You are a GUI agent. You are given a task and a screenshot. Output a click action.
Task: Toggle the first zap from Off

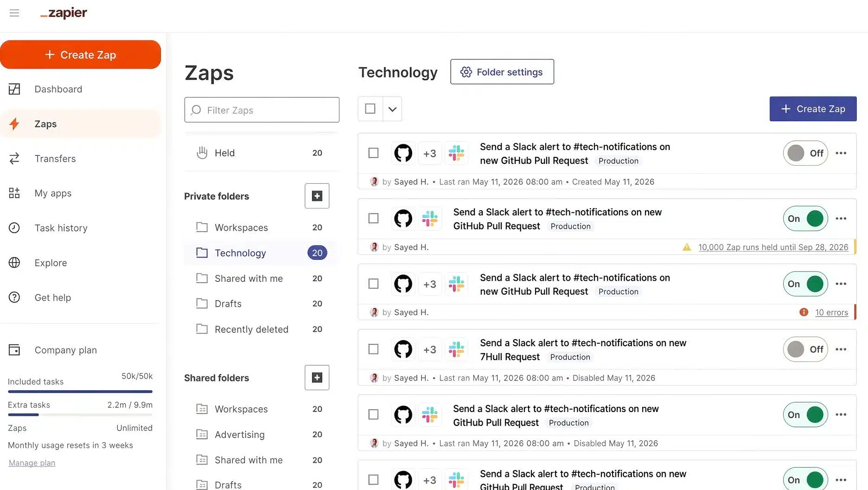(x=805, y=153)
